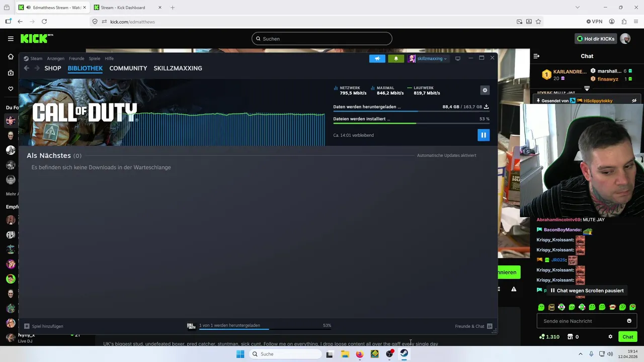Open the Spiele menu in Steam
Screen dimensions: 644x362
(95, 58)
